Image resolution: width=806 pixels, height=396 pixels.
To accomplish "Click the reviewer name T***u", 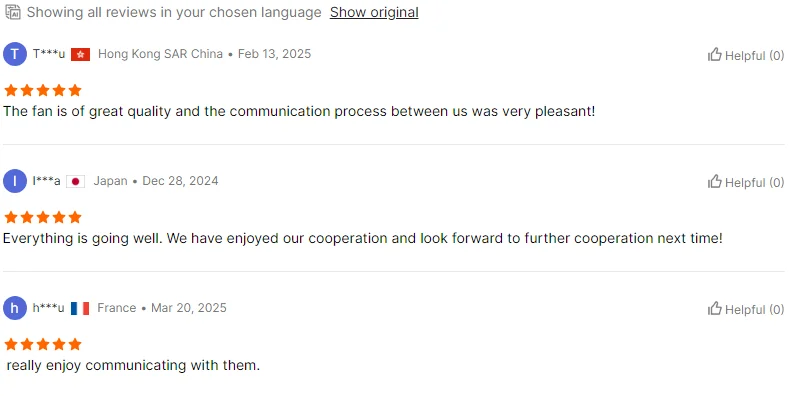I will [49, 54].
